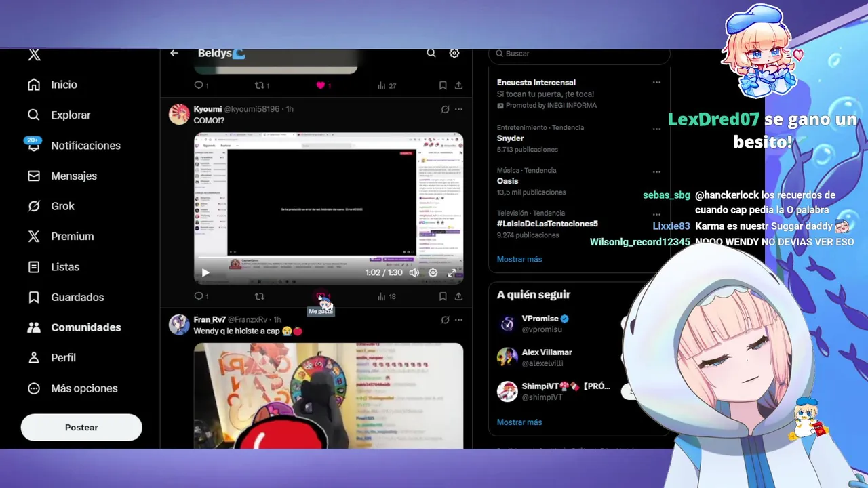Image resolution: width=868 pixels, height=488 pixels.
Task: Open Fran_Rv7's post image
Action: tap(328, 396)
